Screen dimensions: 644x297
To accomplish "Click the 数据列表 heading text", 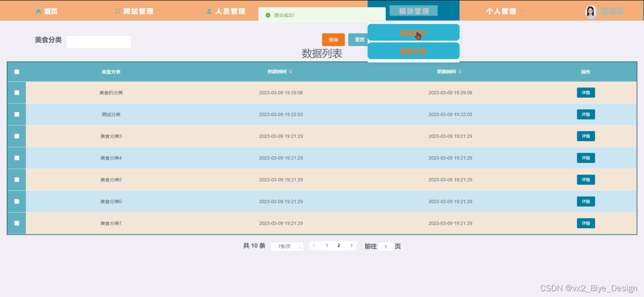I will (322, 54).
